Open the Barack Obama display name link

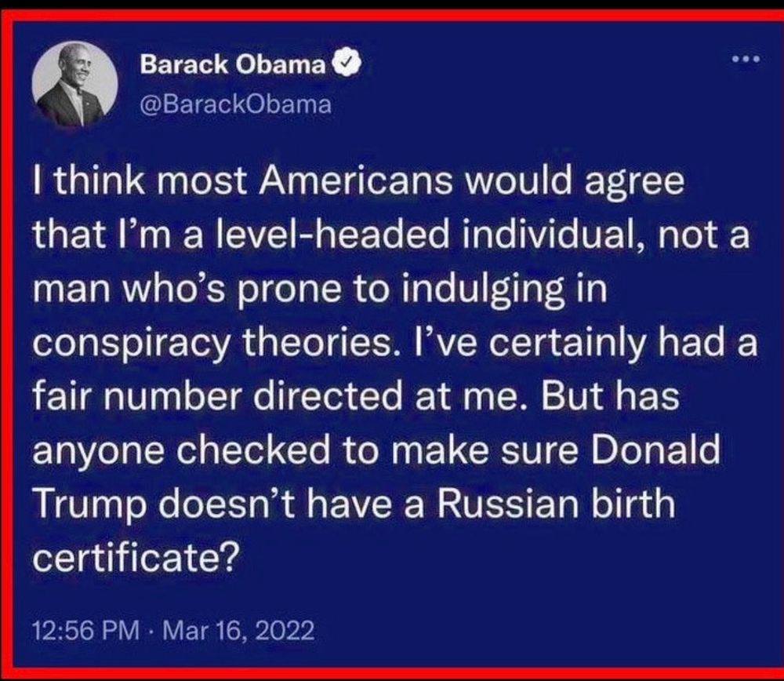(x=233, y=64)
